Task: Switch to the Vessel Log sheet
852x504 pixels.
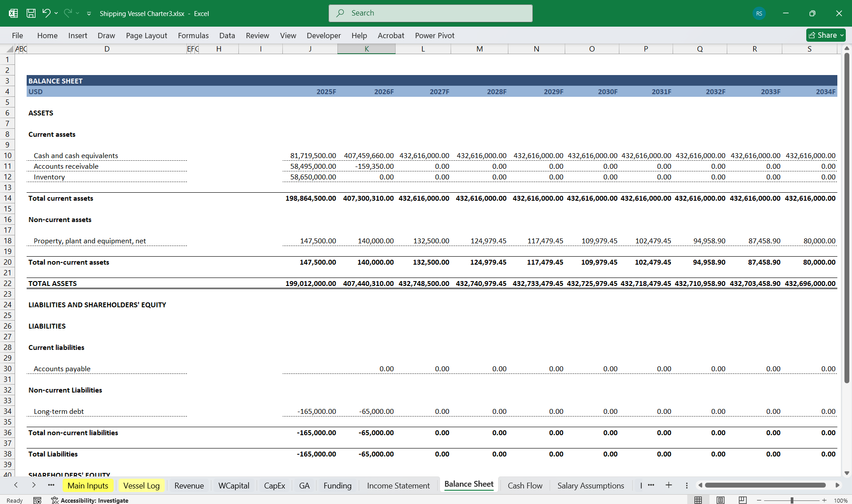Action: [x=141, y=485]
